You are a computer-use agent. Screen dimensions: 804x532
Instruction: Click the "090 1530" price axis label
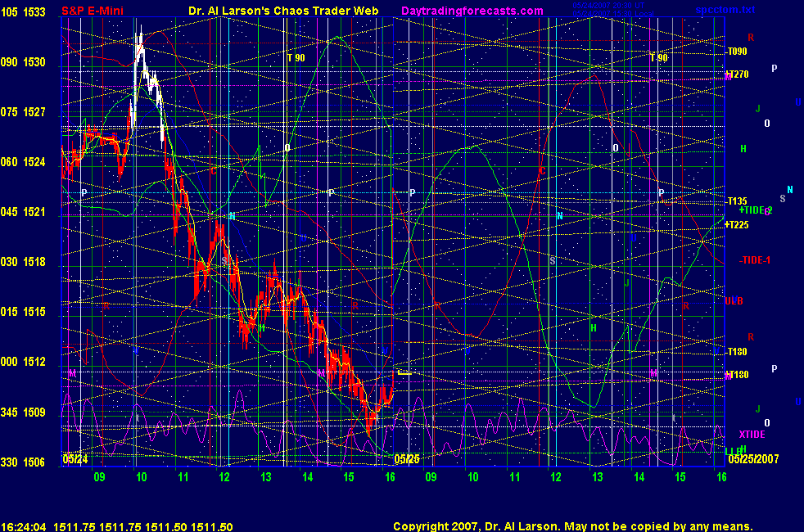coord(23,62)
